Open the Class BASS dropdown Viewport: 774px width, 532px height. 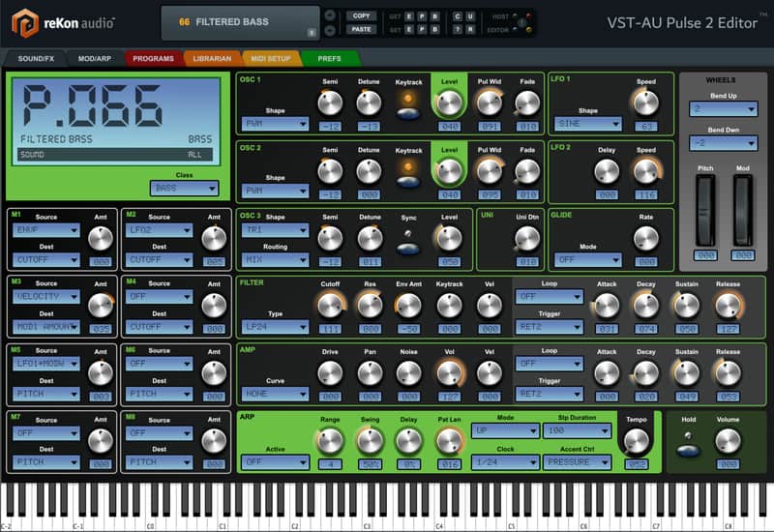[x=184, y=188]
